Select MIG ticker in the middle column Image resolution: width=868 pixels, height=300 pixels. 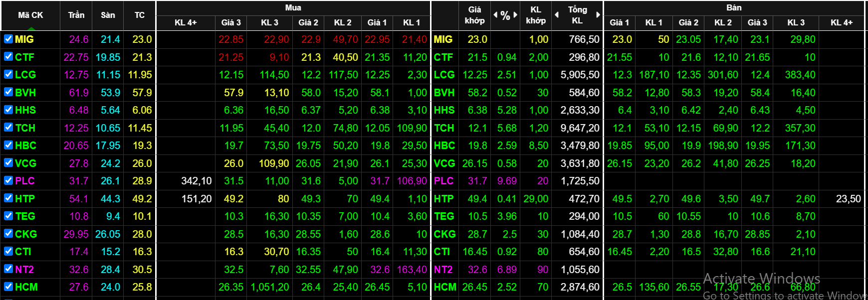coord(443,39)
